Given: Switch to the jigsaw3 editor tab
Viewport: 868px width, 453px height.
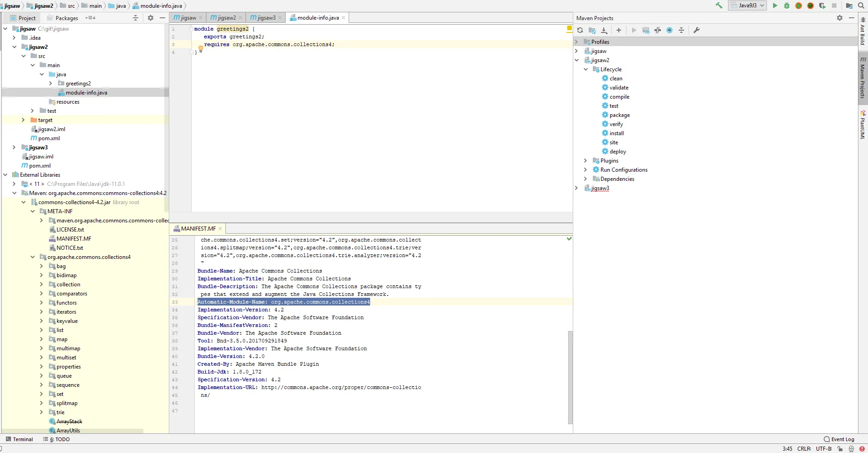Looking at the screenshot, I should (x=266, y=18).
